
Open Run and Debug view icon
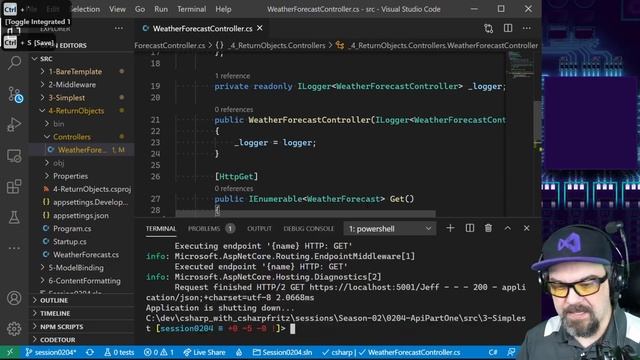point(14,124)
